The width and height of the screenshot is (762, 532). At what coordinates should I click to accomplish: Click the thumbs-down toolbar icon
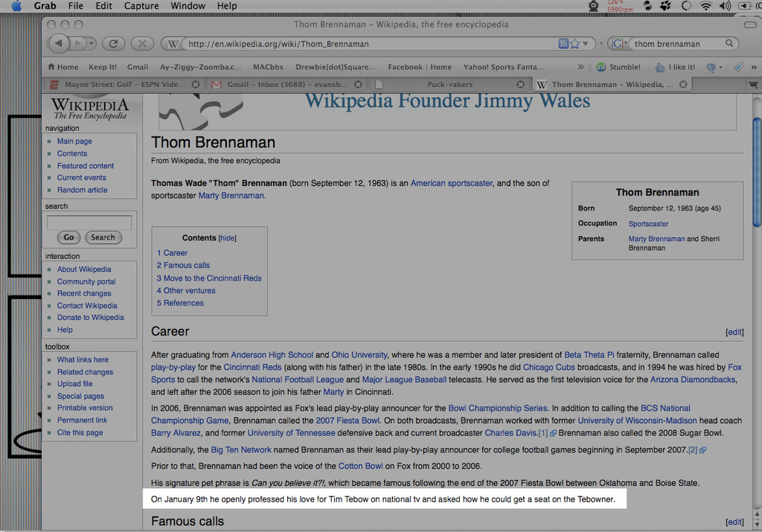click(711, 68)
